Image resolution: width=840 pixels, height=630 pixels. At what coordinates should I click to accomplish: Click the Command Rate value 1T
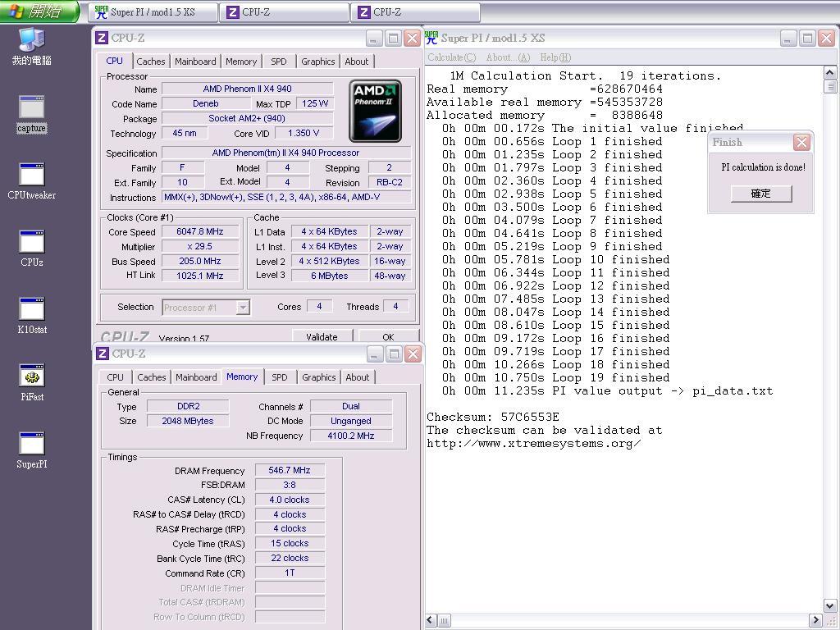pyautogui.click(x=290, y=573)
